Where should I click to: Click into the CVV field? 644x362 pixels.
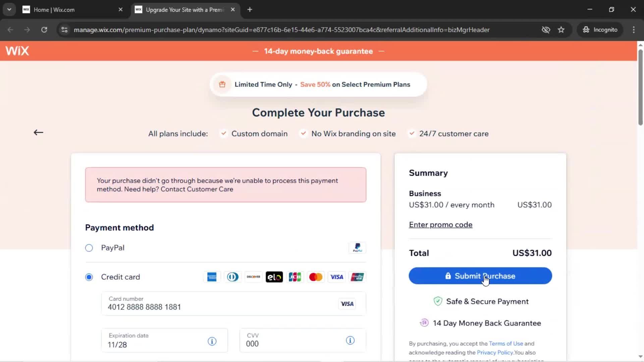303,340
